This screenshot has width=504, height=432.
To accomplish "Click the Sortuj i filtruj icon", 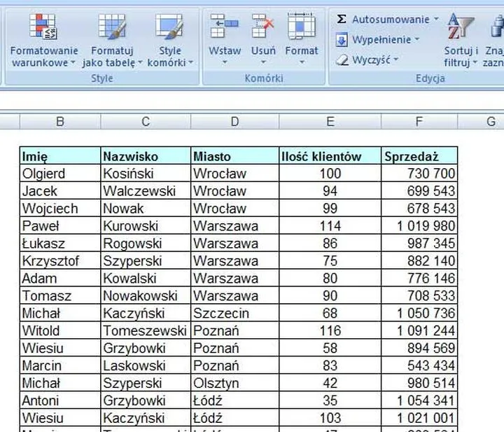I will tap(461, 27).
